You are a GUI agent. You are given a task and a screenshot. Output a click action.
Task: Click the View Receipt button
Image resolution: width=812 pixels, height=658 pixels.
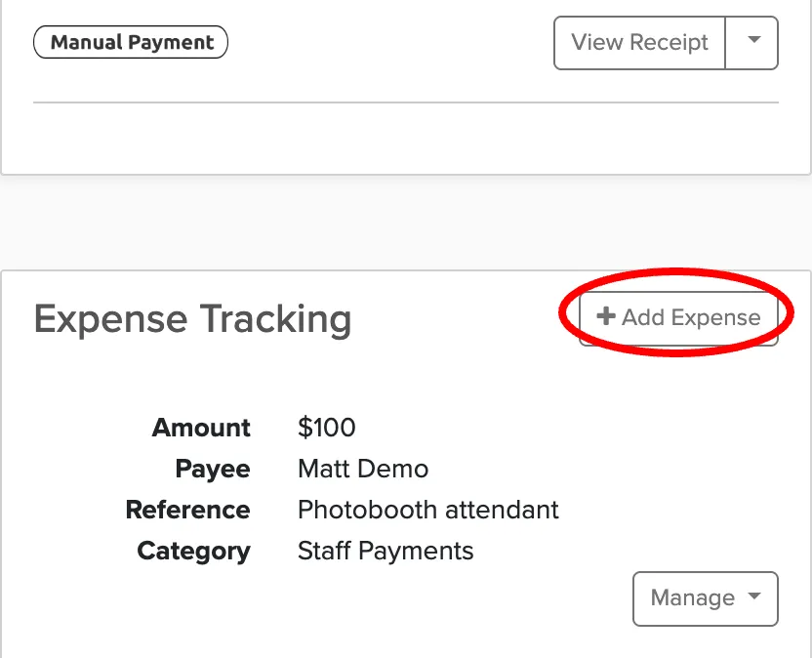tap(639, 43)
